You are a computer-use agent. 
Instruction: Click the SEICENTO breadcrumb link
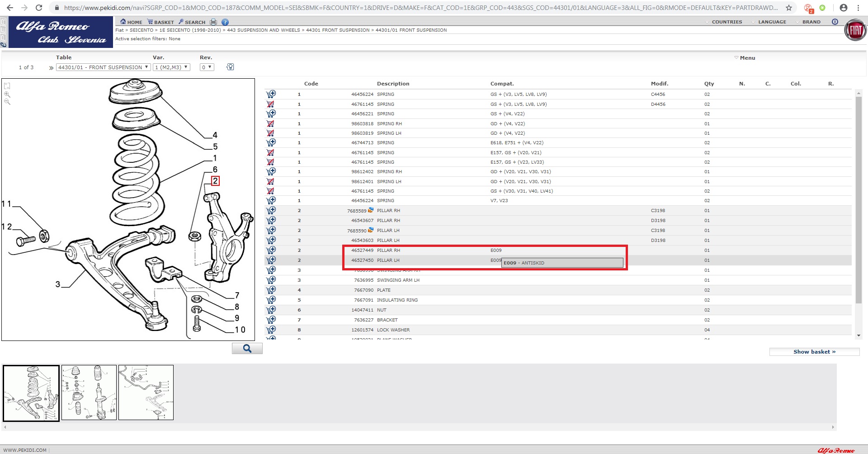(142, 30)
